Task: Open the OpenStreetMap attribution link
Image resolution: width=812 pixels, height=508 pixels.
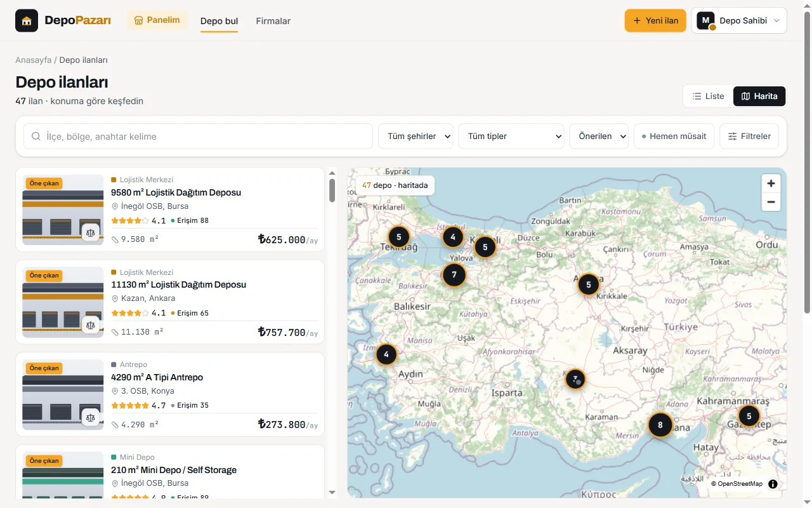Action: [x=737, y=484]
